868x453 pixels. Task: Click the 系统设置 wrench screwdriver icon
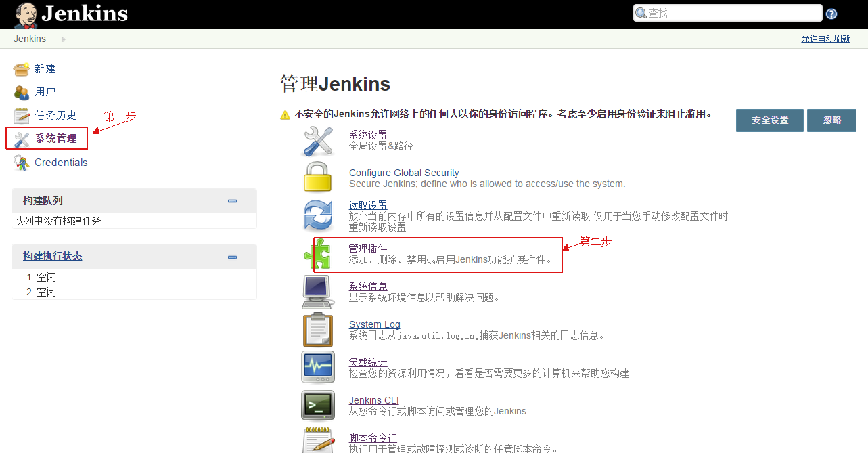point(317,141)
